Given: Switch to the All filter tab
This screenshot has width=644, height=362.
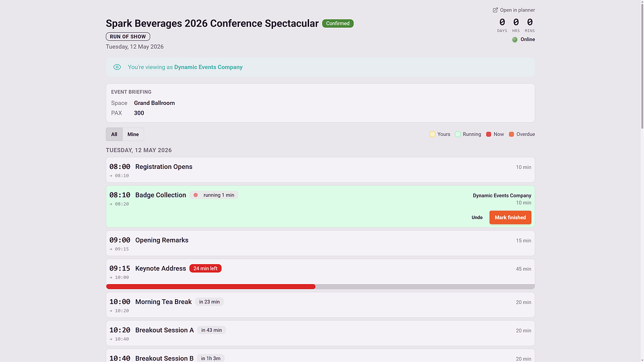Looking at the screenshot, I should point(114,134).
